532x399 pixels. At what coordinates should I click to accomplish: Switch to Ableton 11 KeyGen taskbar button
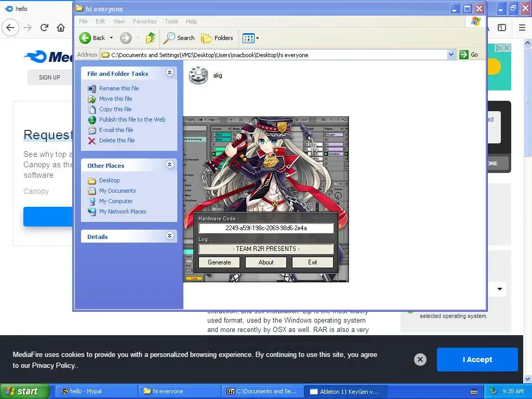(x=346, y=392)
